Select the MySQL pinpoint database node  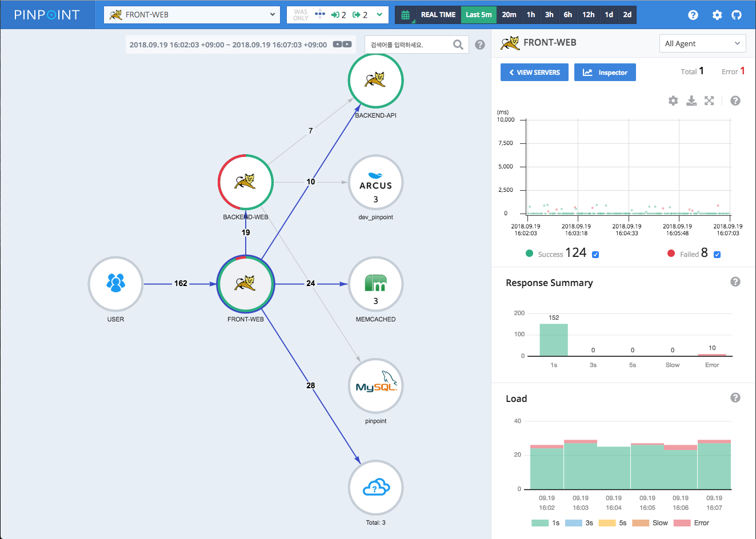pyautogui.click(x=375, y=386)
